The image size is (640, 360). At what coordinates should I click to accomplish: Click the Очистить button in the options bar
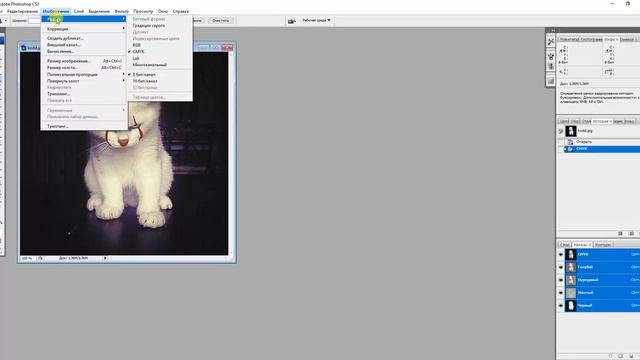click(x=220, y=20)
